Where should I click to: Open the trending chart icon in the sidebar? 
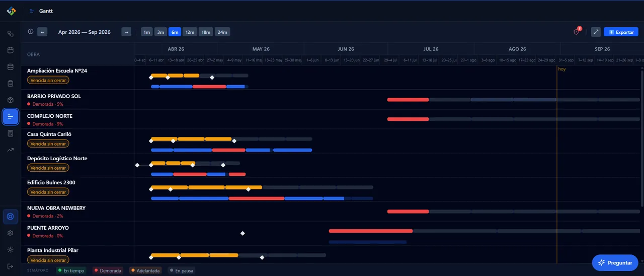tap(11, 150)
